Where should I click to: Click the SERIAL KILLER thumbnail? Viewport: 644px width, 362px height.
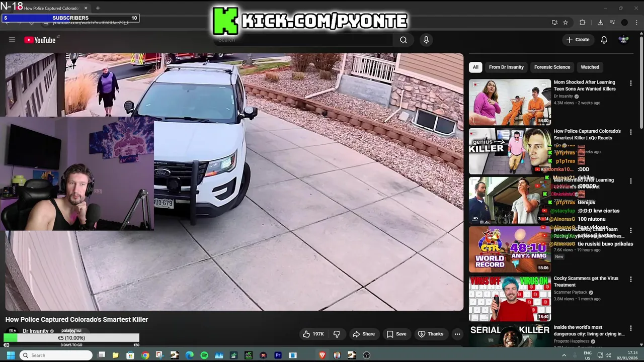[510, 335]
